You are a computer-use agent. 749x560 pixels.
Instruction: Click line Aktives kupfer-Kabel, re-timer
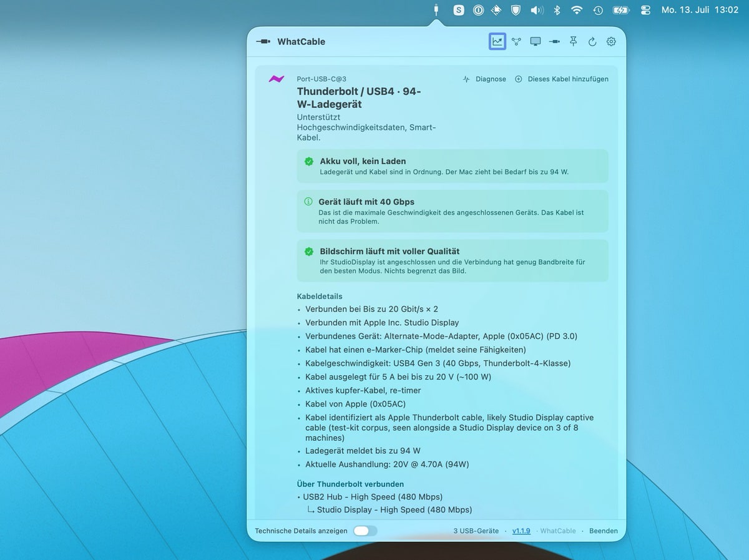tap(363, 390)
